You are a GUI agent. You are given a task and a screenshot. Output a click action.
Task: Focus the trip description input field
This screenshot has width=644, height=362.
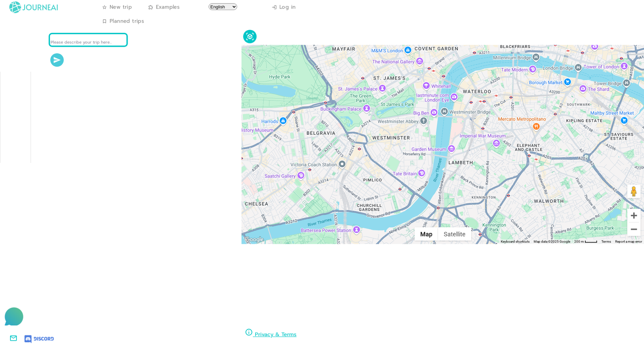coord(88,40)
